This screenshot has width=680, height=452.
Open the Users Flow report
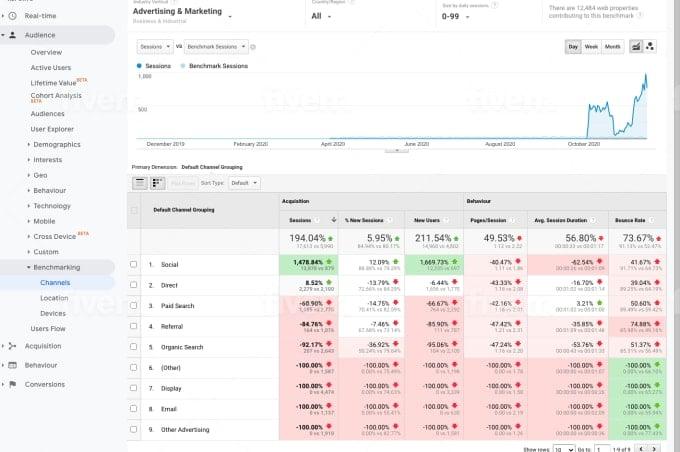(x=48, y=329)
